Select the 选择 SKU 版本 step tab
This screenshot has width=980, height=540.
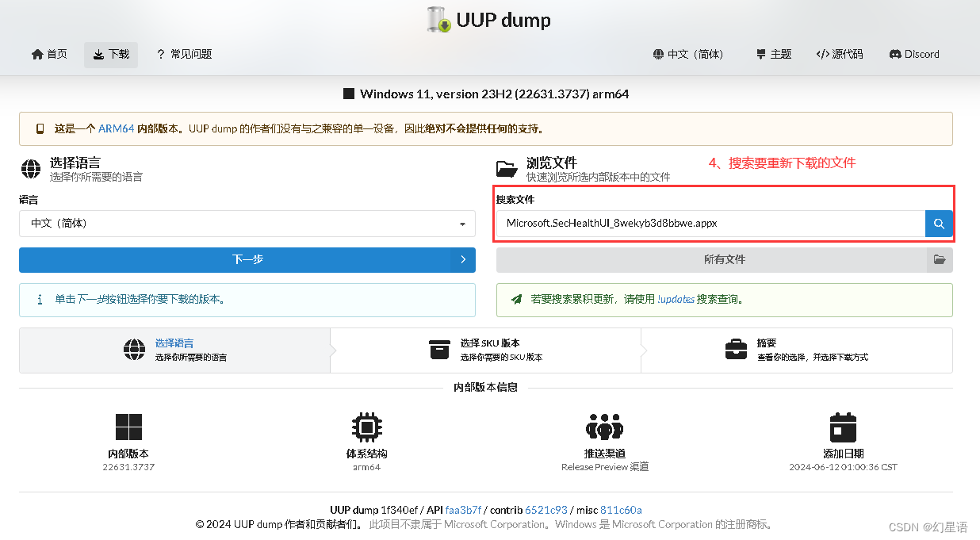[x=485, y=350]
